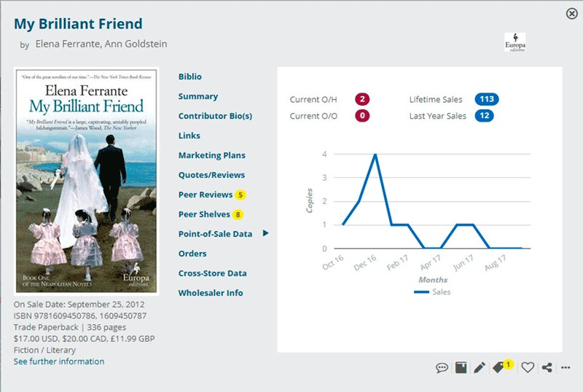Open the three-dots more options menu

pyautogui.click(x=566, y=368)
